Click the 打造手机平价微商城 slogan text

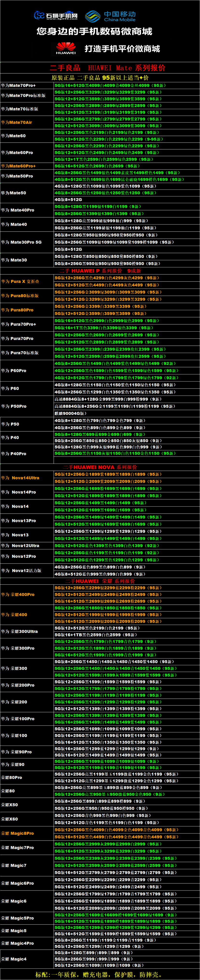point(122,49)
